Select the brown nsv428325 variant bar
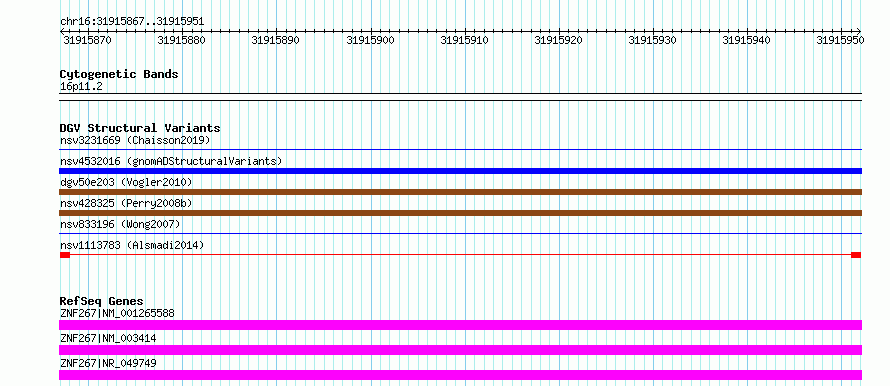The width and height of the screenshot is (890, 386). [x=460, y=213]
